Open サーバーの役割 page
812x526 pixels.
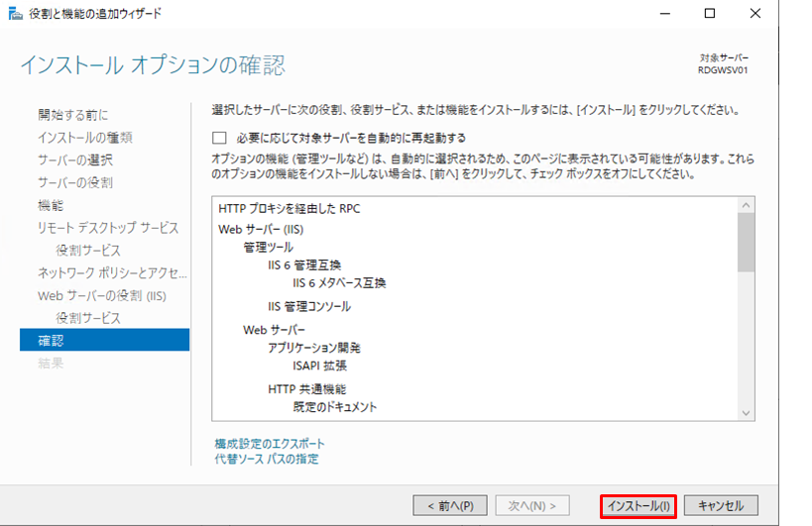tap(75, 183)
